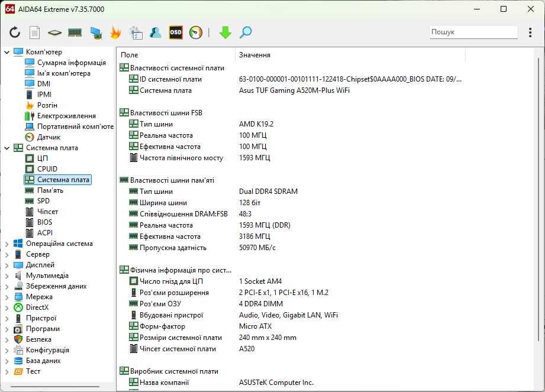Collapse the Комп'ютер tree node

(x=7, y=52)
